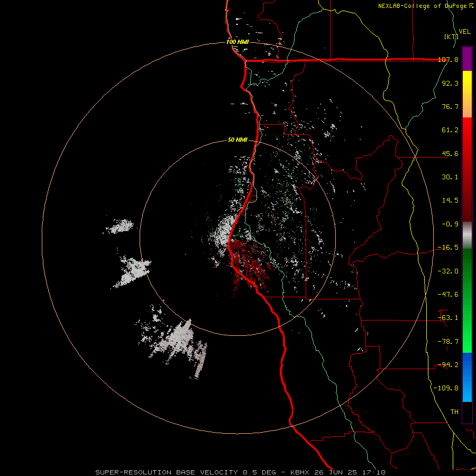
Task: Click the -32.0 velocity scale value
Action: tap(448, 271)
